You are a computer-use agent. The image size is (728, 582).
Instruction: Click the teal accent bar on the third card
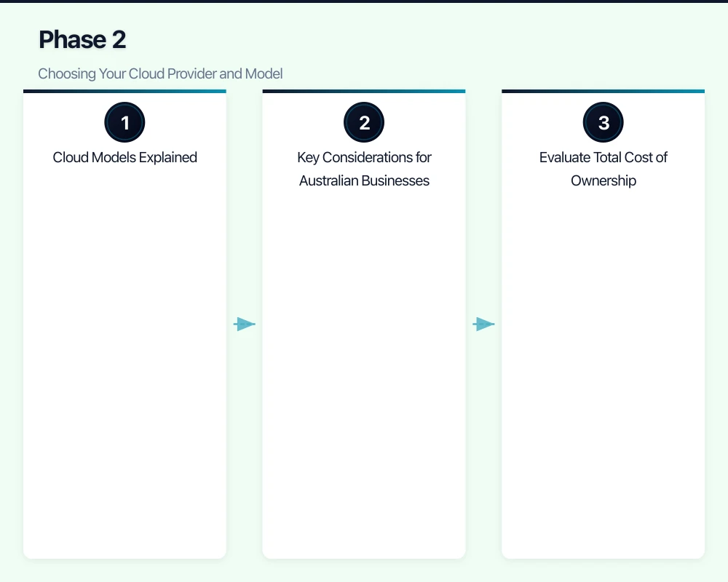click(x=603, y=91)
